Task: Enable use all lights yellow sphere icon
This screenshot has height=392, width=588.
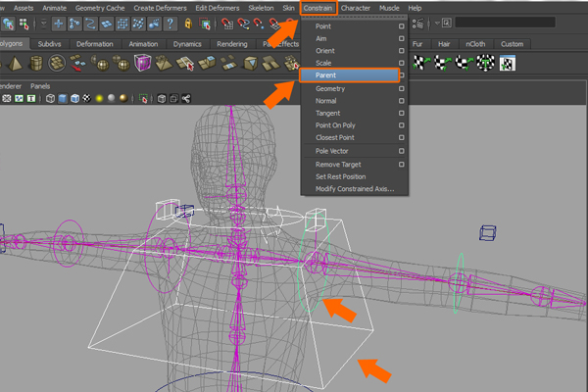Action: click(99, 99)
